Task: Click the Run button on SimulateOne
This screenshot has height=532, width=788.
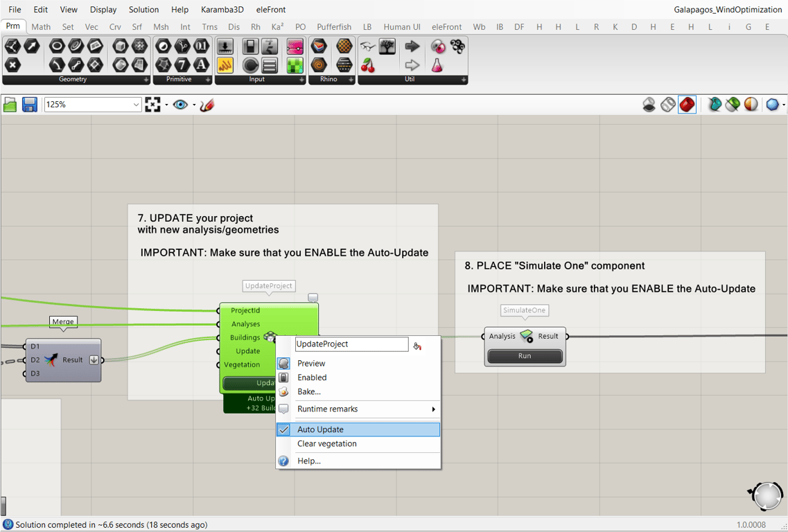Action: [525, 355]
